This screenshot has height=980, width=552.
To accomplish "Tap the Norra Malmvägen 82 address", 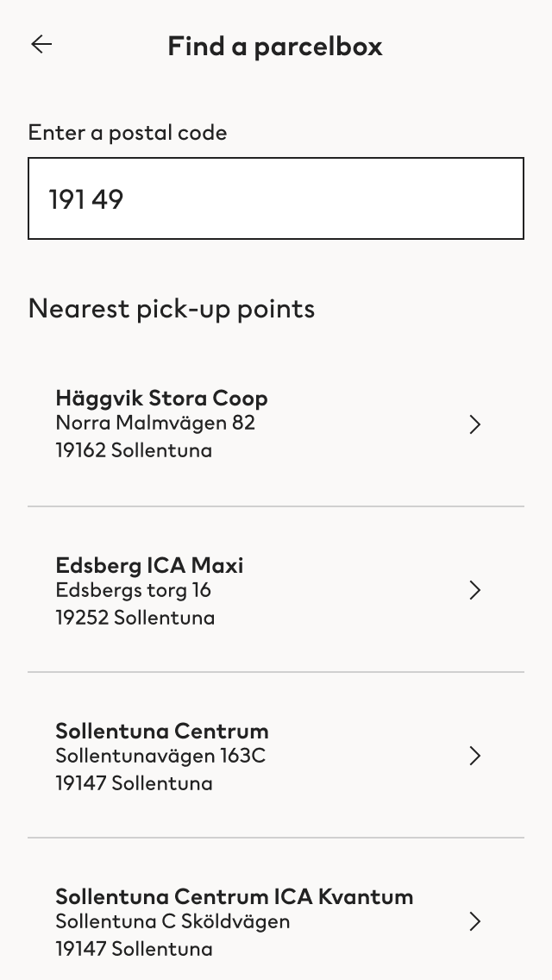I will (155, 423).
